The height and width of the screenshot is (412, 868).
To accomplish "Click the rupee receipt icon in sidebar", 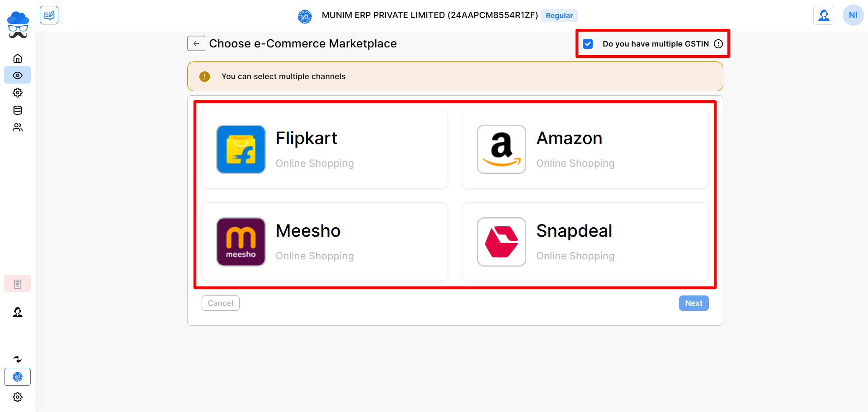I will click(x=18, y=284).
